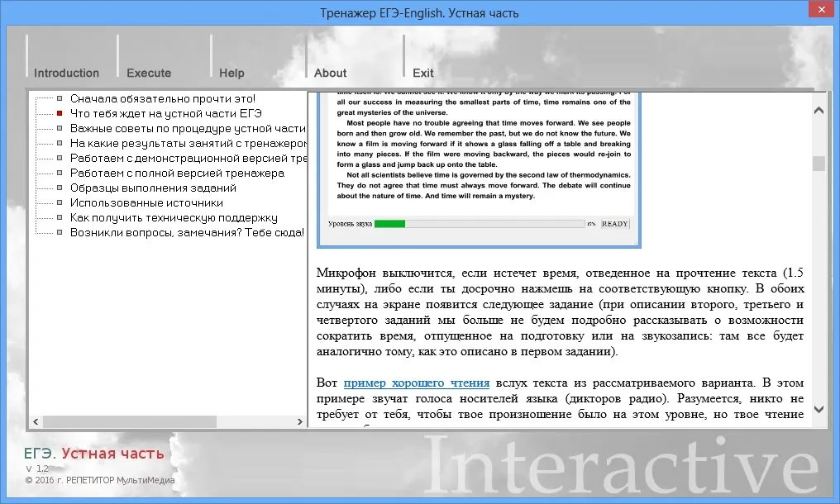Select 'Что тебя ждет на устной части ЕГЭ'
Viewport: 840px width, 504px height.
pos(166,113)
